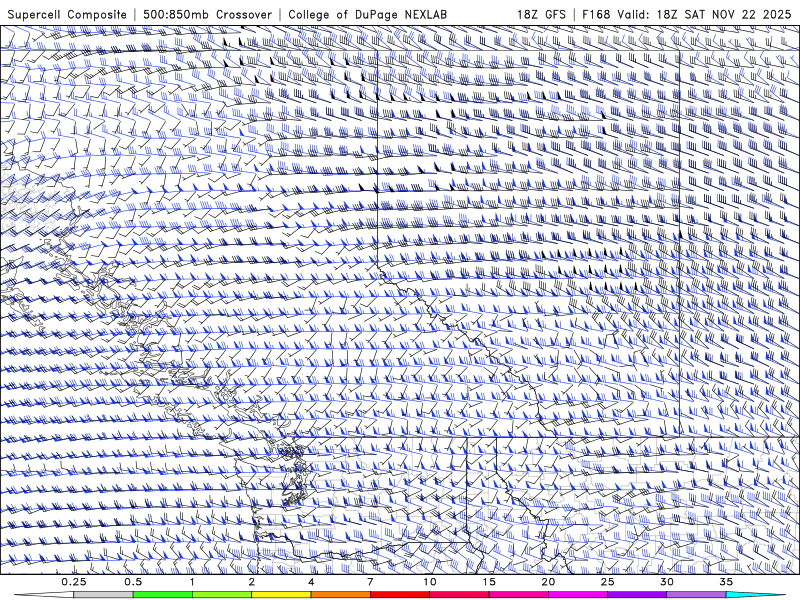Click the '35' color scale label
The width and height of the screenshot is (800, 600).
point(726,582)
